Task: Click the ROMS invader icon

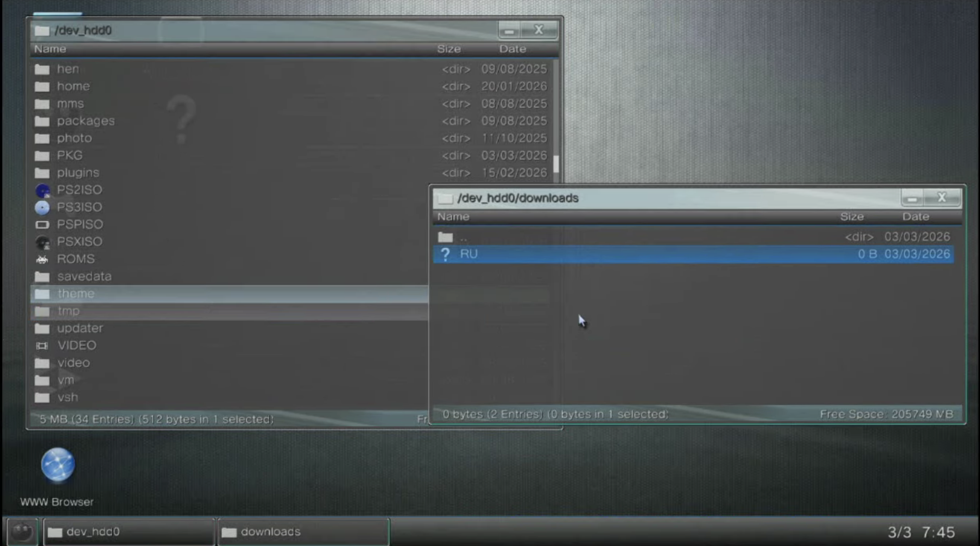Action: click(42, 259)
